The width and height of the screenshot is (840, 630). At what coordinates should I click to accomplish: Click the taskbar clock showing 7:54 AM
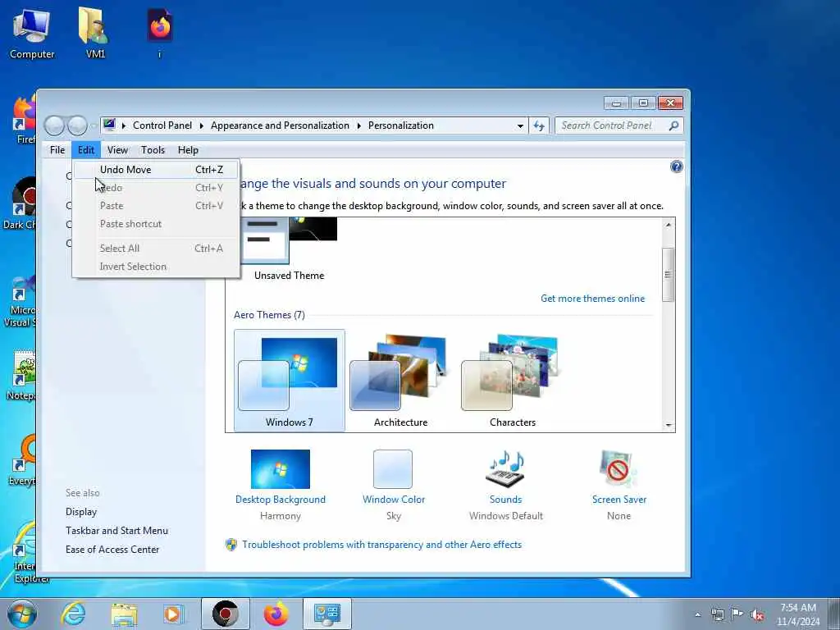pos(797,614)
